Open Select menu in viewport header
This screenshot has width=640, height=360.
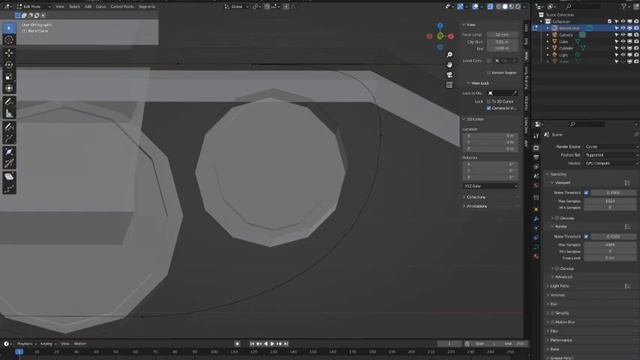point(74,7)
